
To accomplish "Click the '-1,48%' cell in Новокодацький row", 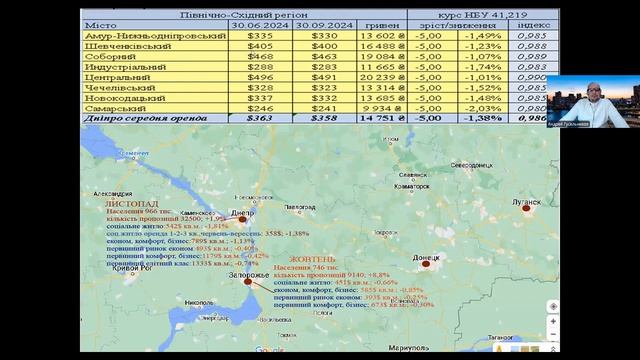I will tap(483, 98).
